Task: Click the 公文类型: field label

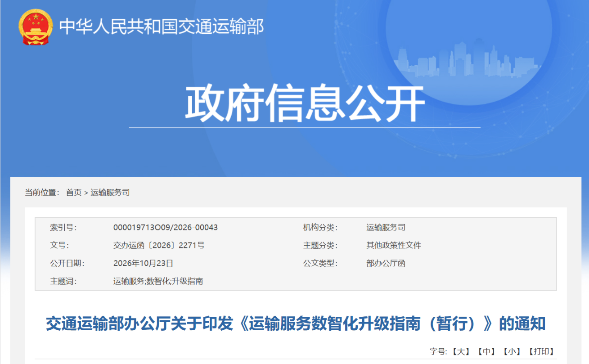Action: coord(320,264)
